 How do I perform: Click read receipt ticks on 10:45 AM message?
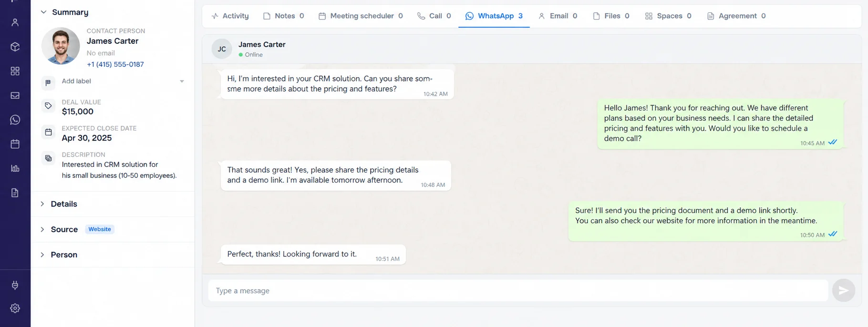point(833,142)
